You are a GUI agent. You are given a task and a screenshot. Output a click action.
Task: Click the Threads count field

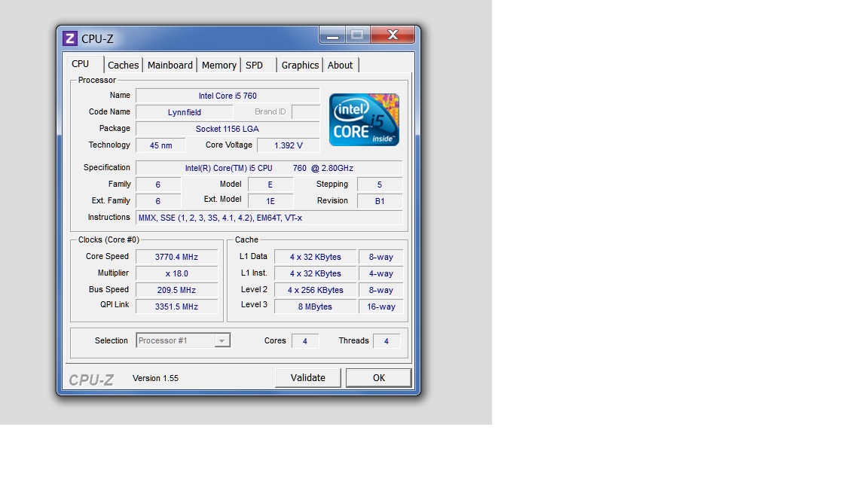[x=387, y=341]
